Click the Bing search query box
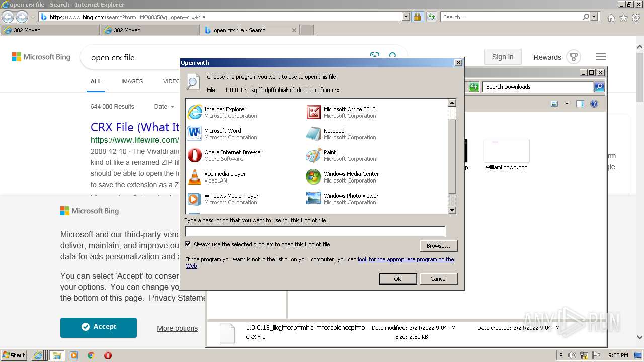 [226, 57]
